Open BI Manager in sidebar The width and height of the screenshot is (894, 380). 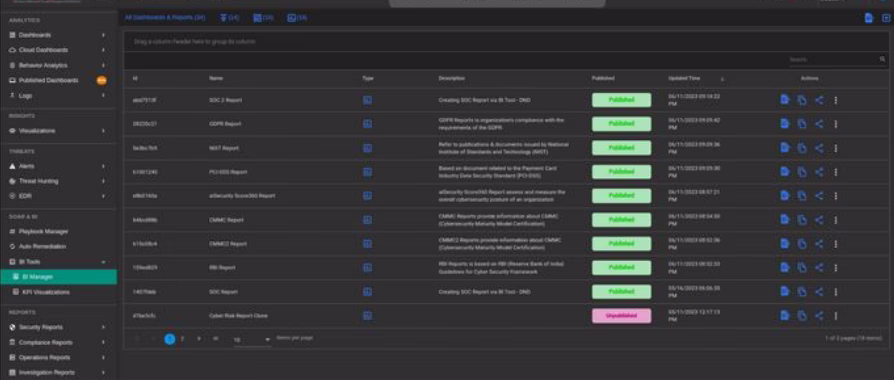point(58,277)
